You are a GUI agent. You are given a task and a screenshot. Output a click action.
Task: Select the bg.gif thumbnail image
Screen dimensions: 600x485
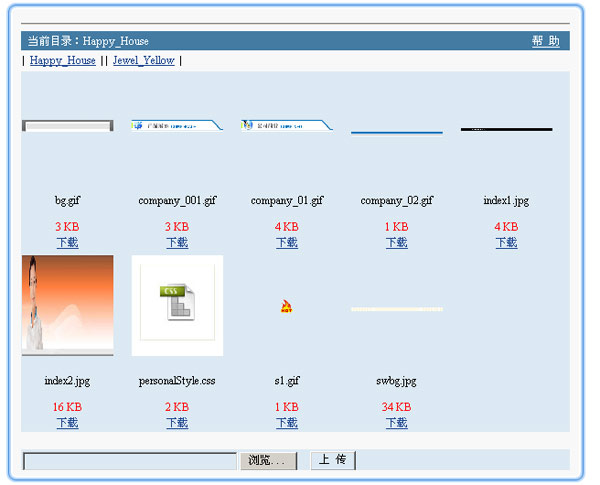67,126
